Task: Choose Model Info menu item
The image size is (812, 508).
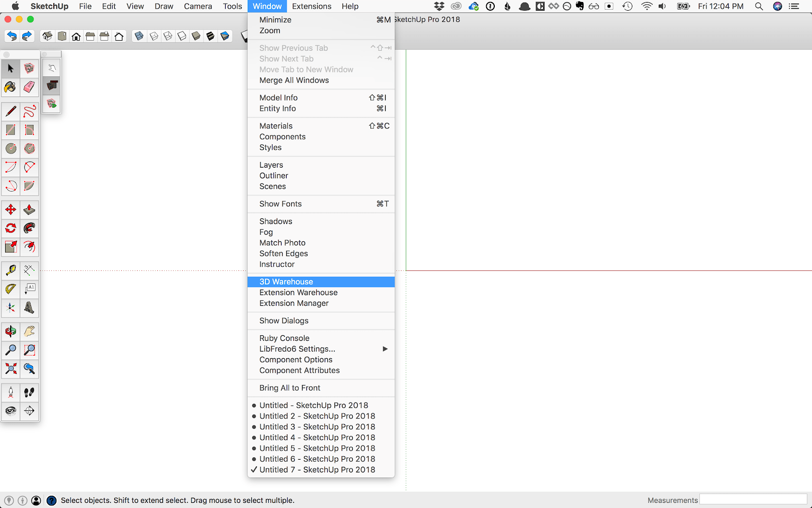Action: tap(321, 98)
